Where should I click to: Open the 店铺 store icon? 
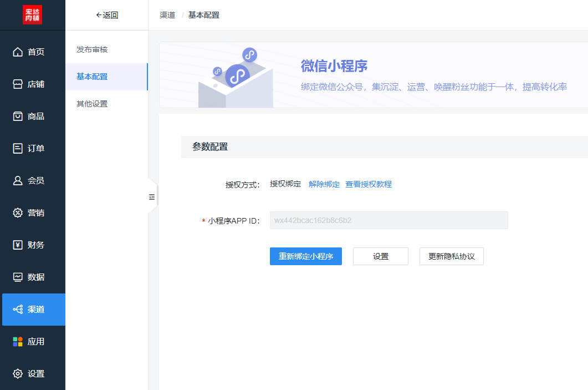tap(18, 84)
